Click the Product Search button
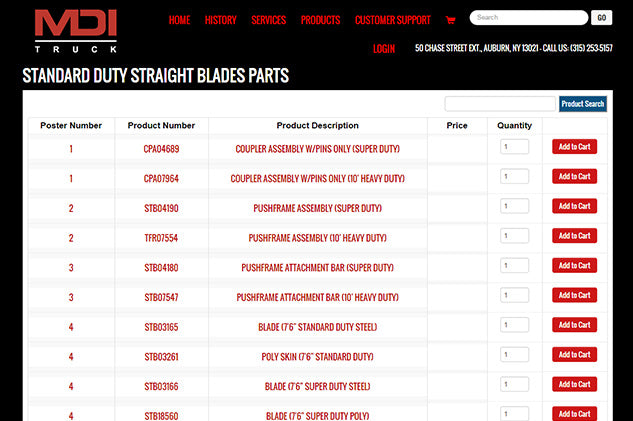 583,104
